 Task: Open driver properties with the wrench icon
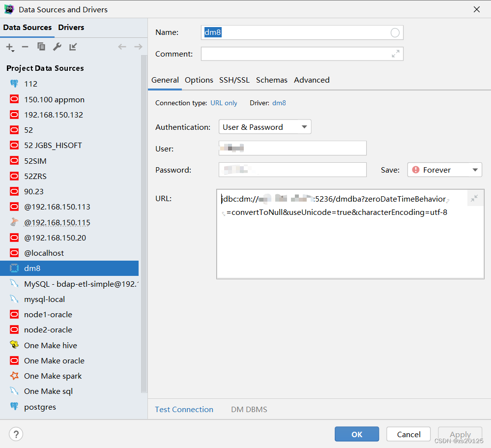(58, 47)
